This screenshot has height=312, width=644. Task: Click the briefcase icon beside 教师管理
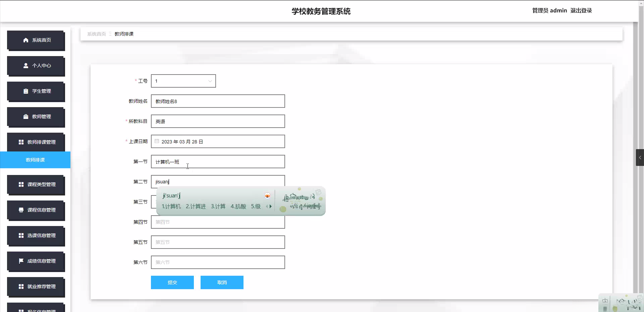[x=26, y=117]
